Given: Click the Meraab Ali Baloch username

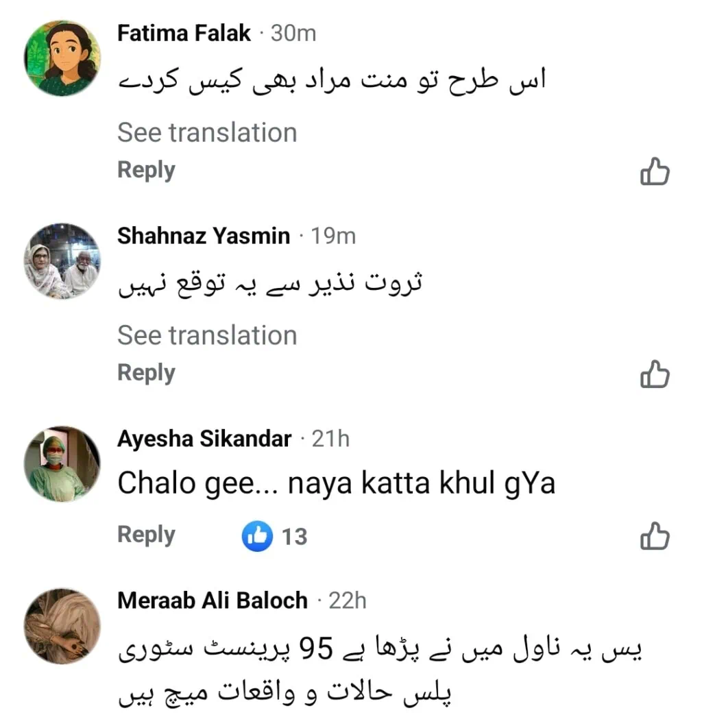Looking at the screenshot, I should tap(213, 601).
